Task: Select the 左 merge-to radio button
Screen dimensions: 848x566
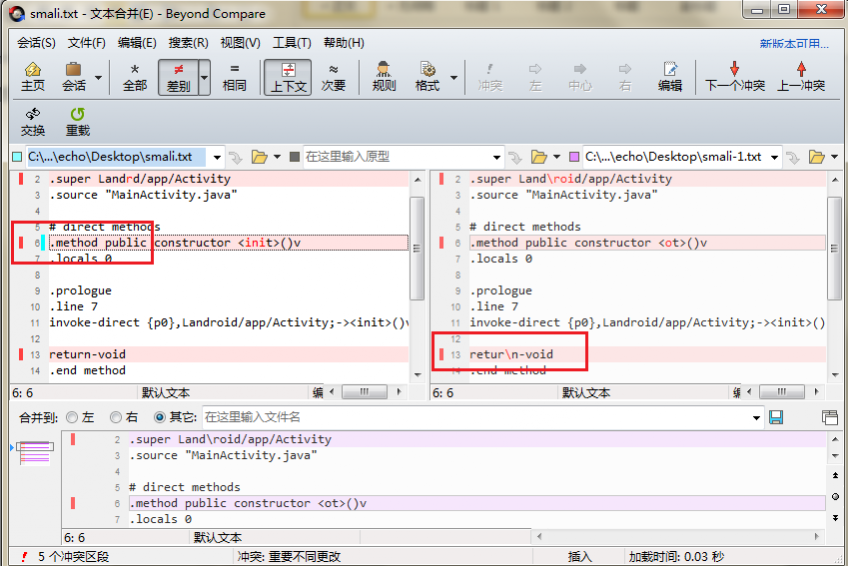Action: (72, 417)
